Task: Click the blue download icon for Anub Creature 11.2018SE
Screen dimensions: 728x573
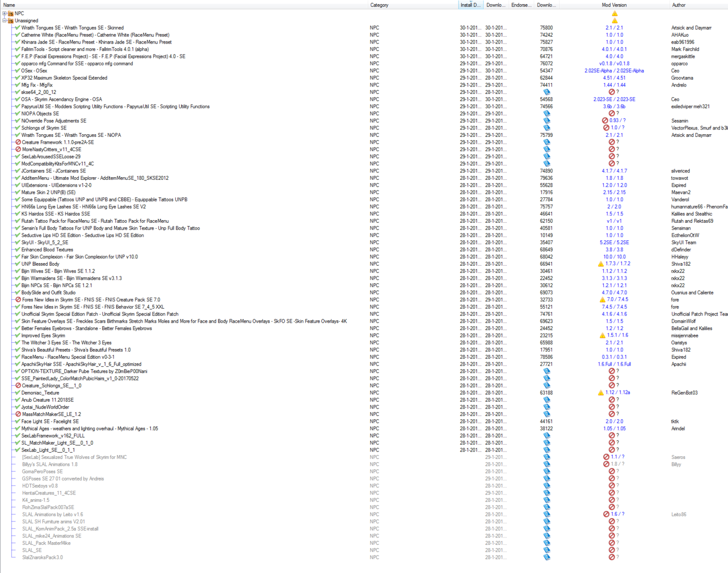Action: click(547, 400)
